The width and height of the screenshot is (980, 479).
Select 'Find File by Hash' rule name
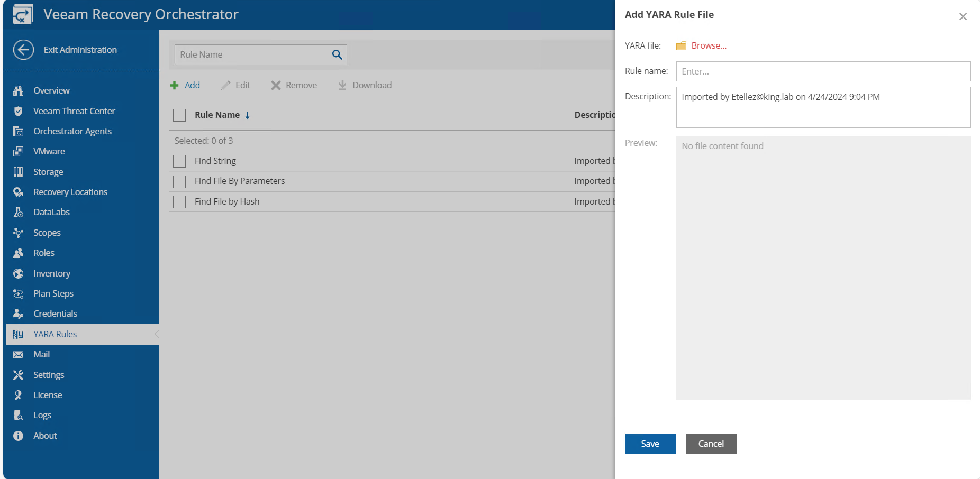(x=226, y=201)
